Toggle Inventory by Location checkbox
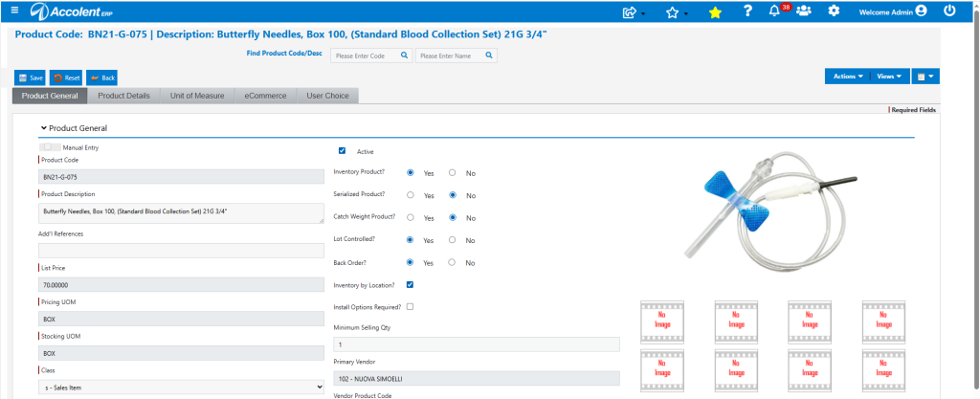This screenshot has width=980, height=399. pos(410,285)
